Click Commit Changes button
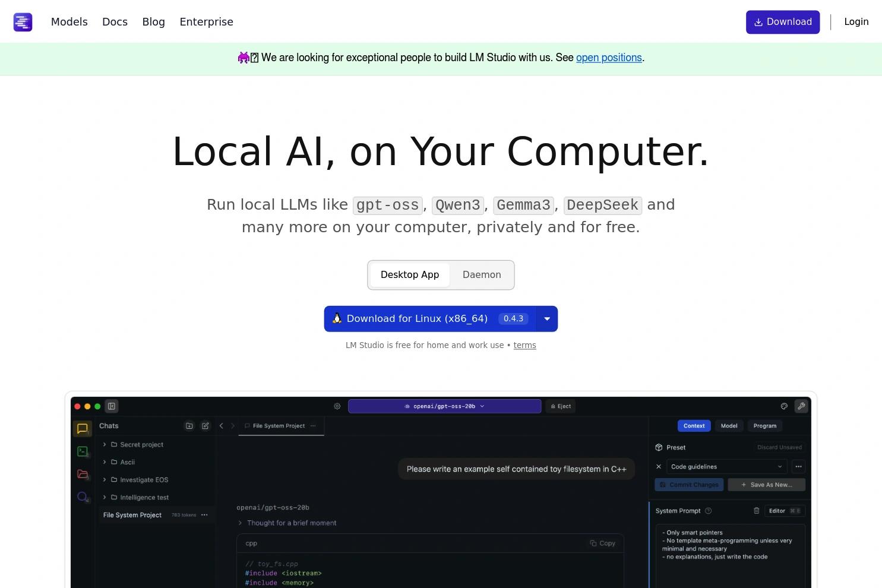The image size is (882, 588). pos(689,485)
